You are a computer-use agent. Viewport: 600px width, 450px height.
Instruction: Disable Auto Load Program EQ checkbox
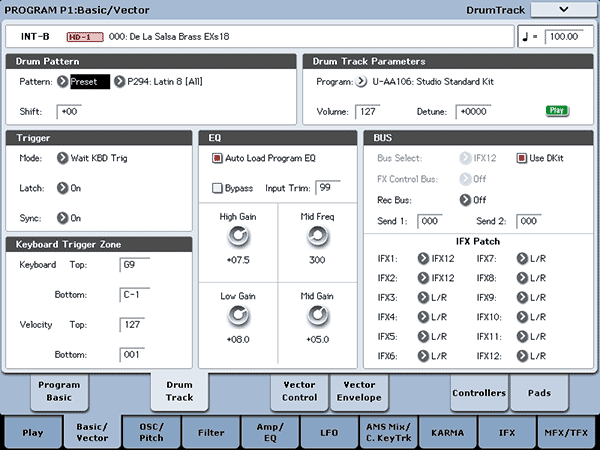coord(217,158)
